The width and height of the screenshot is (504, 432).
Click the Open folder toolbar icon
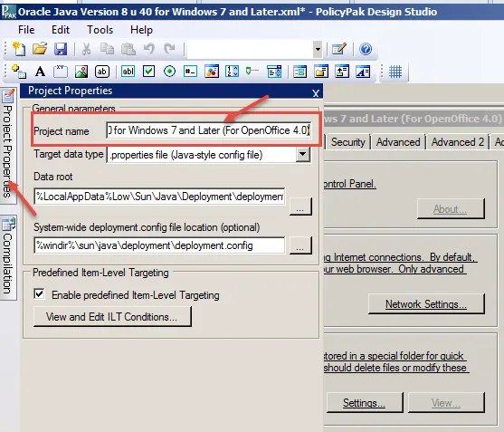coord(40,49)
